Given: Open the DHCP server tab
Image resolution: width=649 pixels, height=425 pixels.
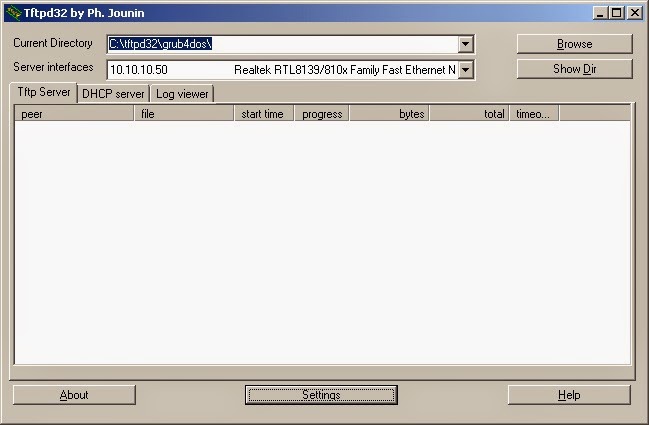Looking at the screenshot, I should pos(113,93).
